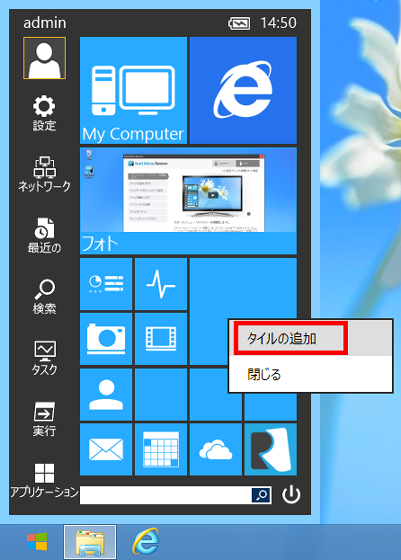Open the power options button

(291, 495)
